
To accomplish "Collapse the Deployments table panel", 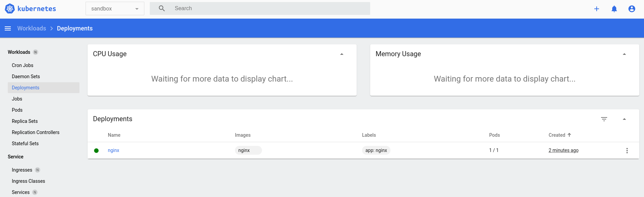I will [624, 119].
